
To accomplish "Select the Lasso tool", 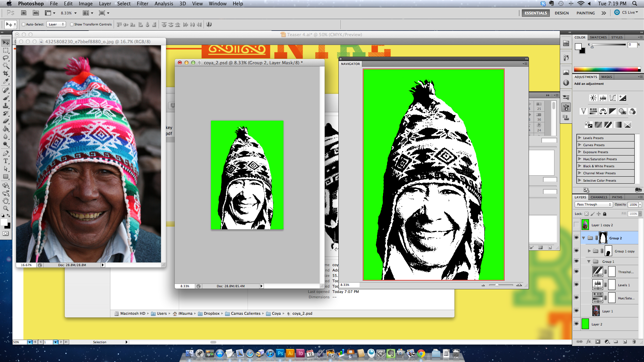I will pyautogui.click(x=6, y=58).
